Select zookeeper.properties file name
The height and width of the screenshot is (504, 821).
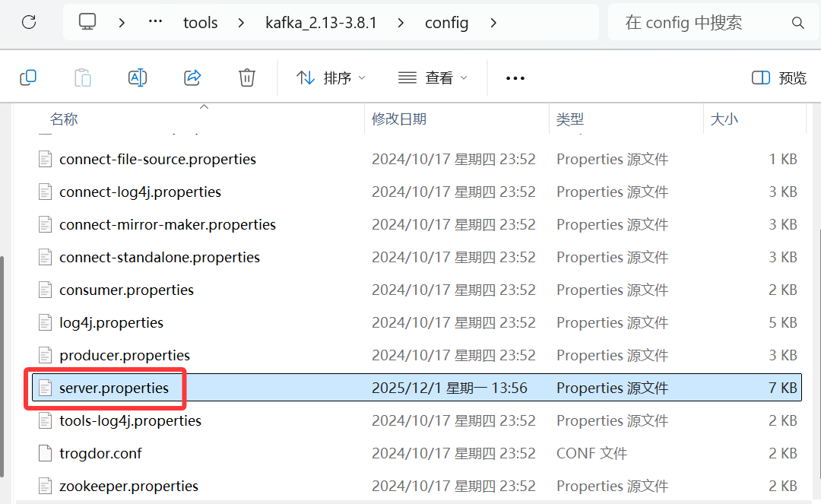(x=128, y=487)
